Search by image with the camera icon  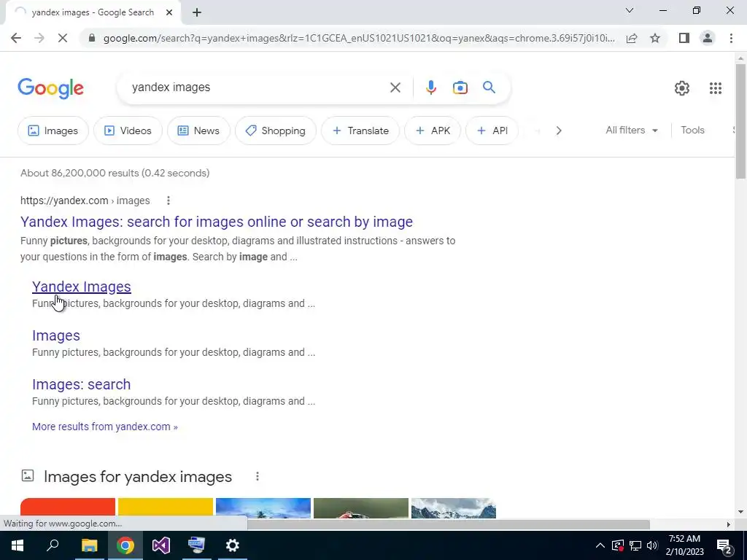point(460,87)
